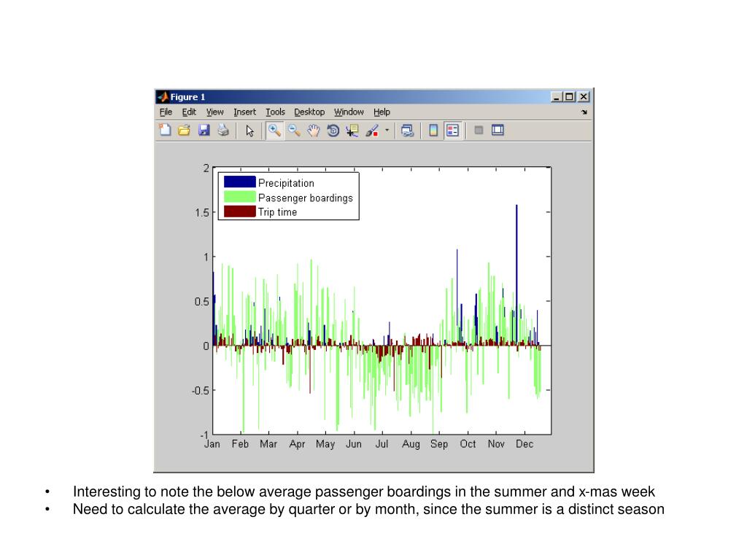Click the Apr x-axis label

pyautogui.click(x=297, y=444)
